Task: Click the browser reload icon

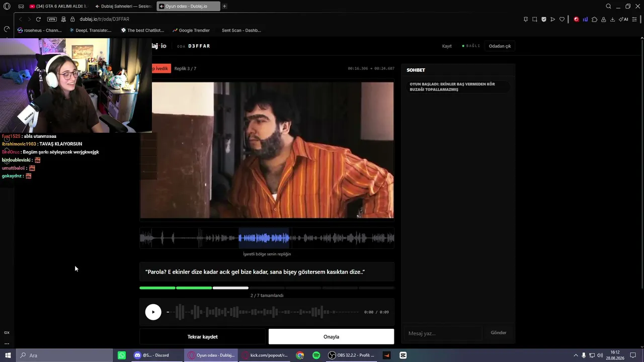Action: coord(38,19)
